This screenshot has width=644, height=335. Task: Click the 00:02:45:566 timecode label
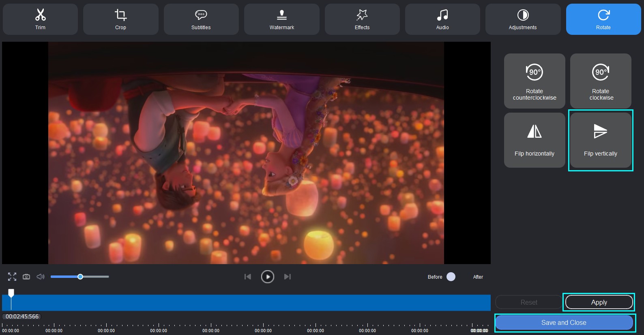(22, 316)
